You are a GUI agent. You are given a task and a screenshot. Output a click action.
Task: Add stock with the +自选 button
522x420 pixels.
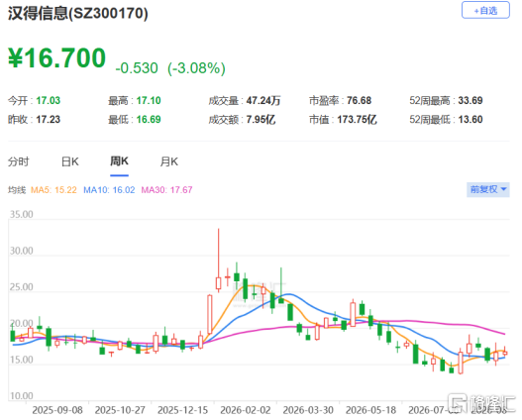(485, 10)
